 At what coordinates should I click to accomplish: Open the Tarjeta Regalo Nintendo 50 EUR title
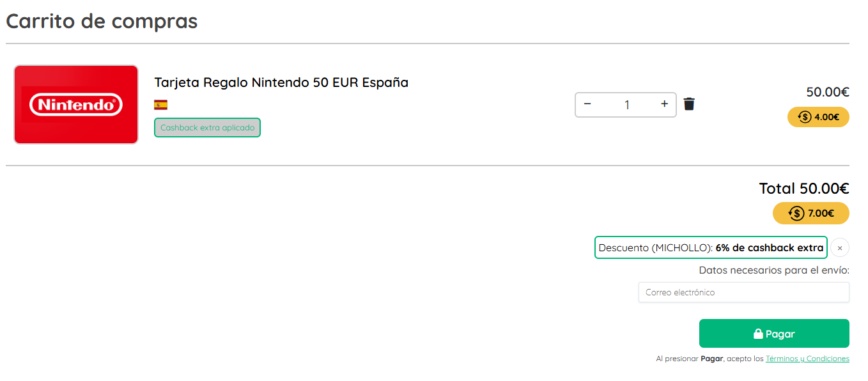281,82
